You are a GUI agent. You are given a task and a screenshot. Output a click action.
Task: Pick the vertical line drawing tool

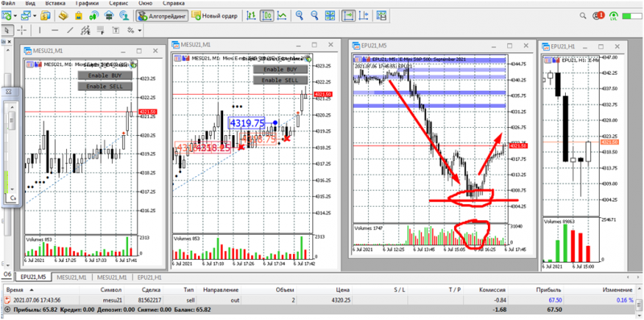tap(39, 30)
